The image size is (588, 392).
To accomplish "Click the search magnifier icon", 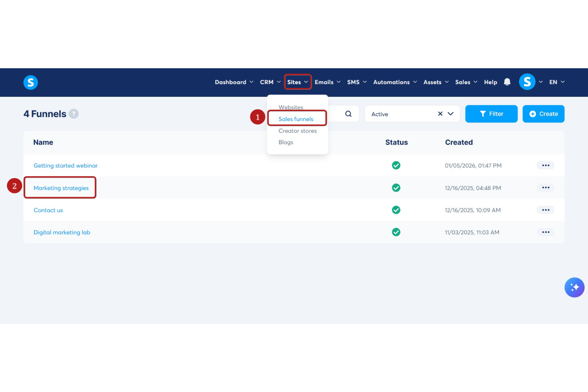I will [348, 114].
